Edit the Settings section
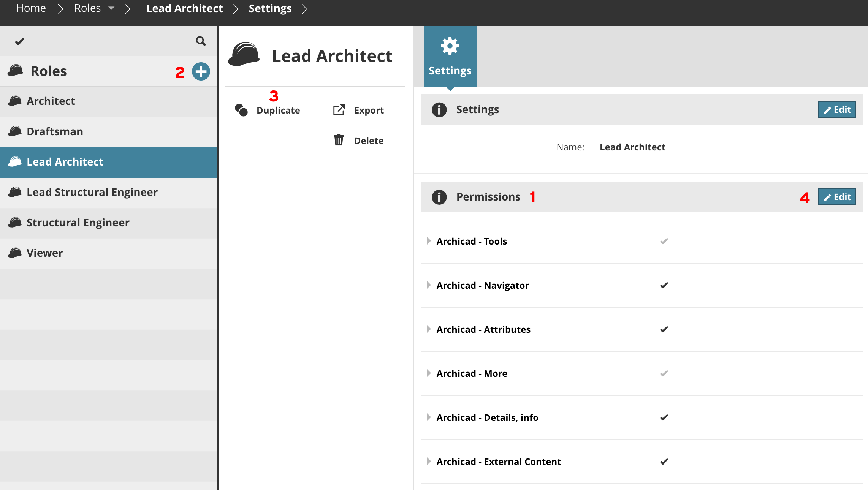This screenshot has height=490, width=868. [836, 109]
